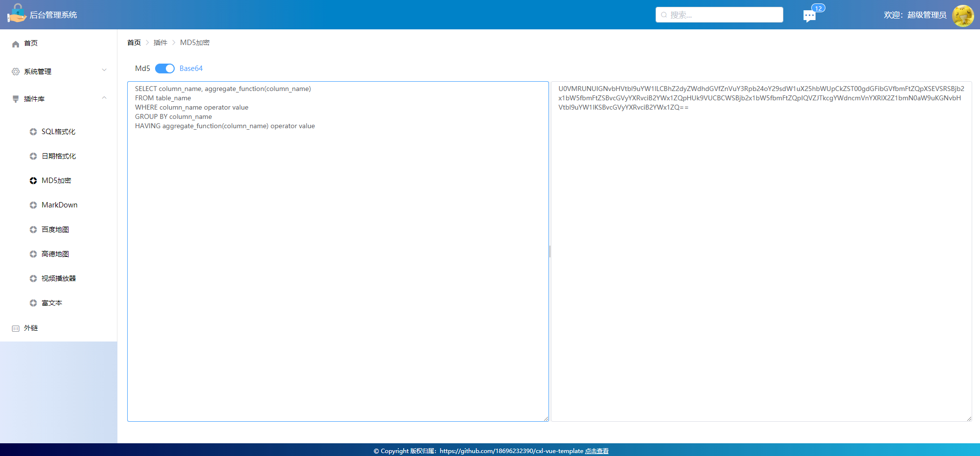This screenshot has height=456, width=980.
Task: Open the 日期格式化 plugin page
Action: click(59, 156)
